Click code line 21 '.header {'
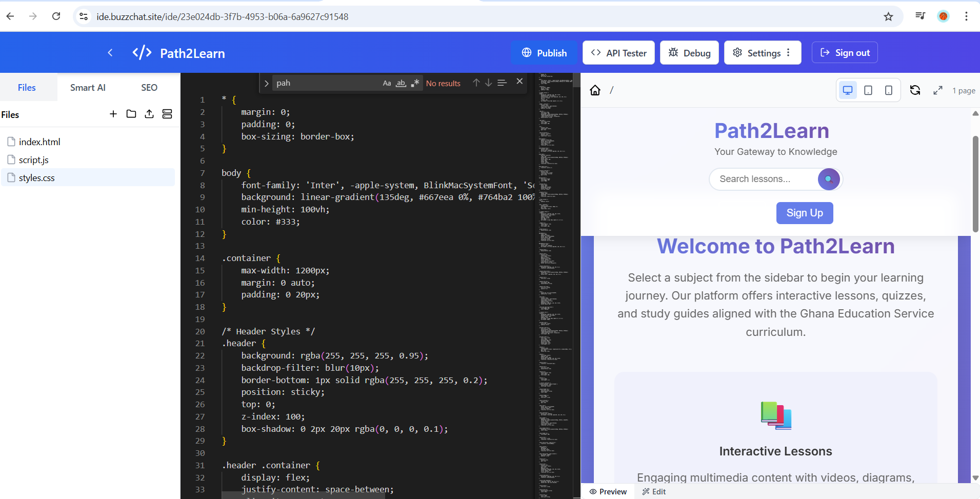The height and width of the screenshot is (499, 980). point(244,344)
